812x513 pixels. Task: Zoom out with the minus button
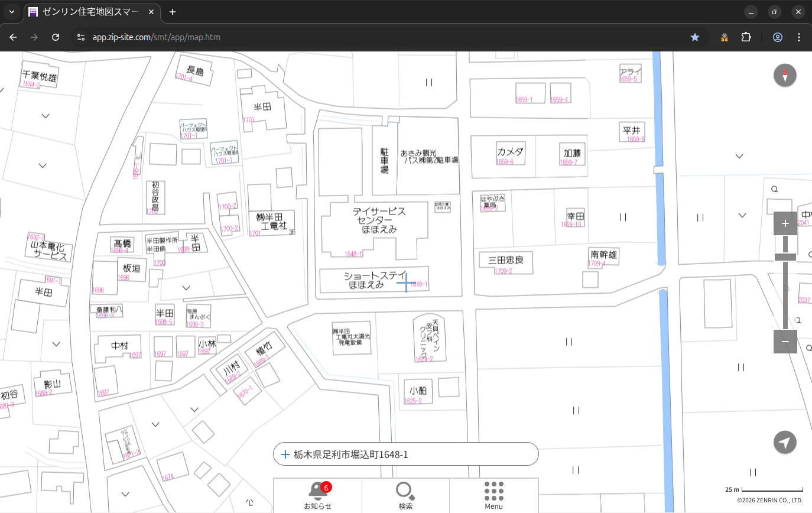click(x=785, y=342)
